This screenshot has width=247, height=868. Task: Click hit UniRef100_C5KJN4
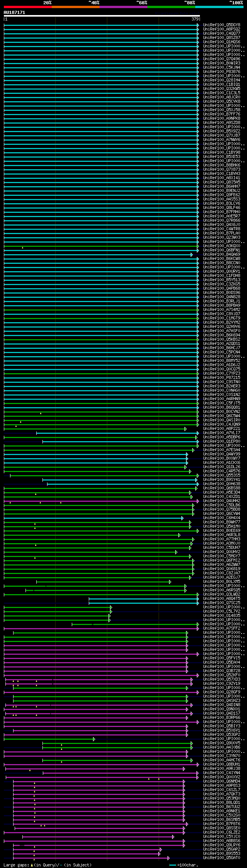click(x=222, y=68)
